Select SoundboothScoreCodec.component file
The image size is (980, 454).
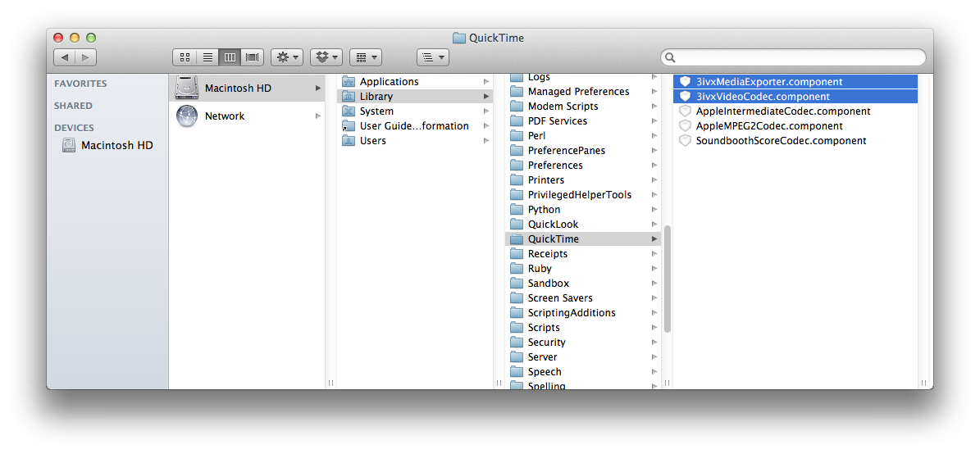[x=780, y=141]
